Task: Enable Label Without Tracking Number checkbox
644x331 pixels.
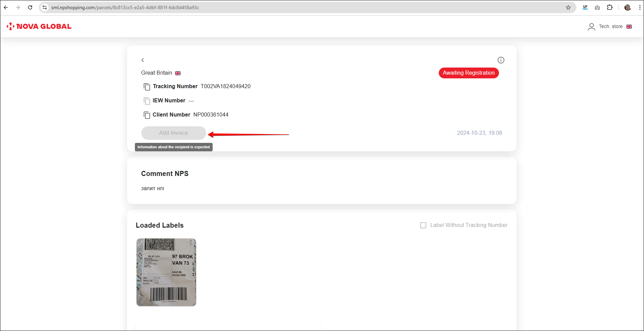Action: pyautogui.click(x=423, y=225)
